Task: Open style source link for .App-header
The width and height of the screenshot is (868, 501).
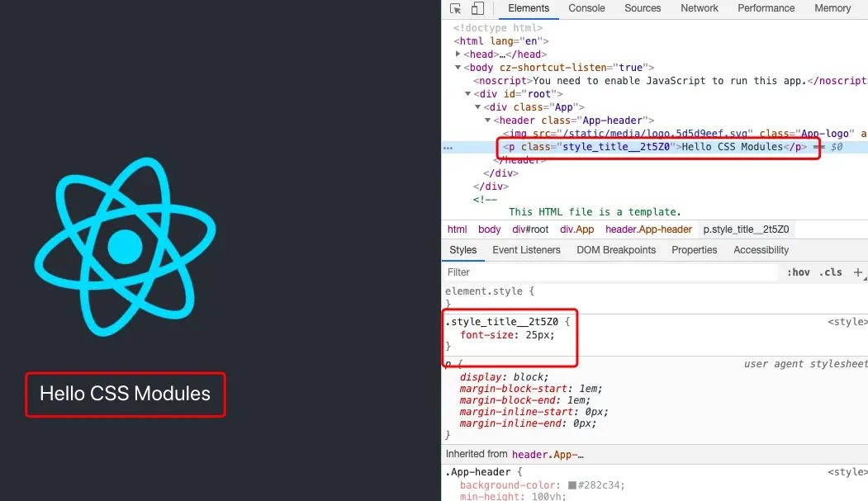Action: [847, 472]
